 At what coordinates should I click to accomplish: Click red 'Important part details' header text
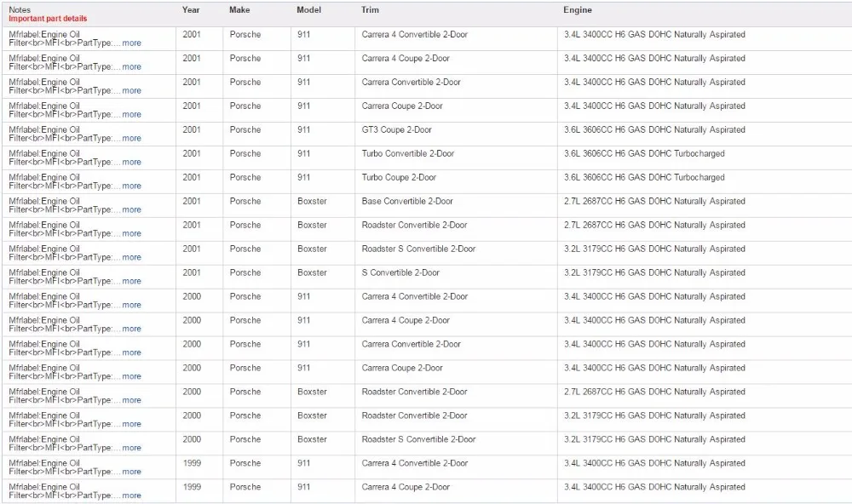[x=48, y=19]
